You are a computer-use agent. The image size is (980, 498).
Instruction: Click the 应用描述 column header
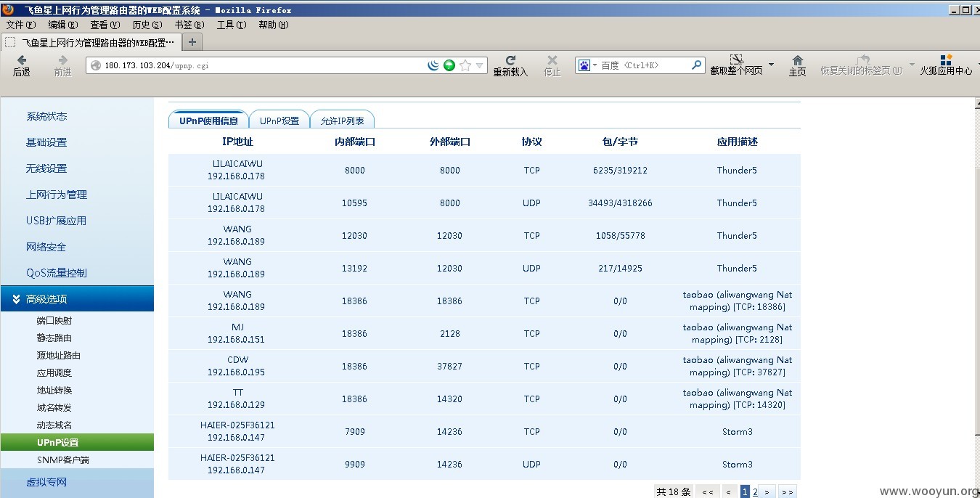coord(737,142)
